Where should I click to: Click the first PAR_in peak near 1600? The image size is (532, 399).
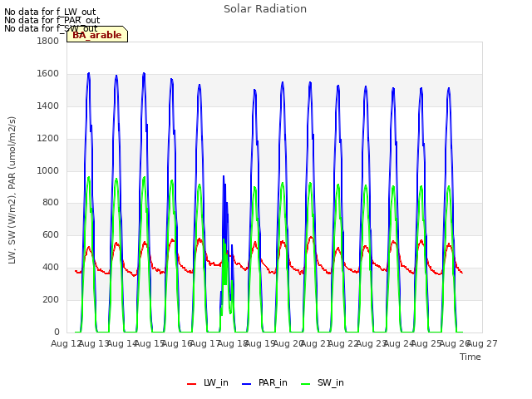click(89, 74)
